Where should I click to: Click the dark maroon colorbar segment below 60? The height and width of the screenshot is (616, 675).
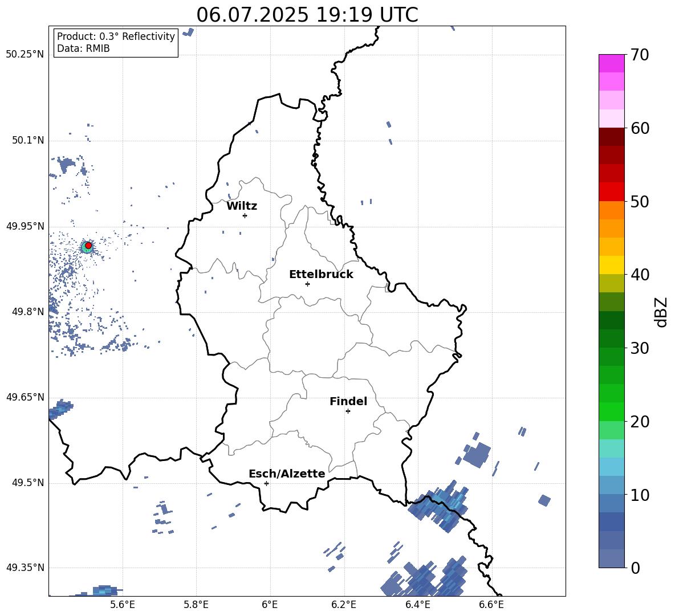612,137
